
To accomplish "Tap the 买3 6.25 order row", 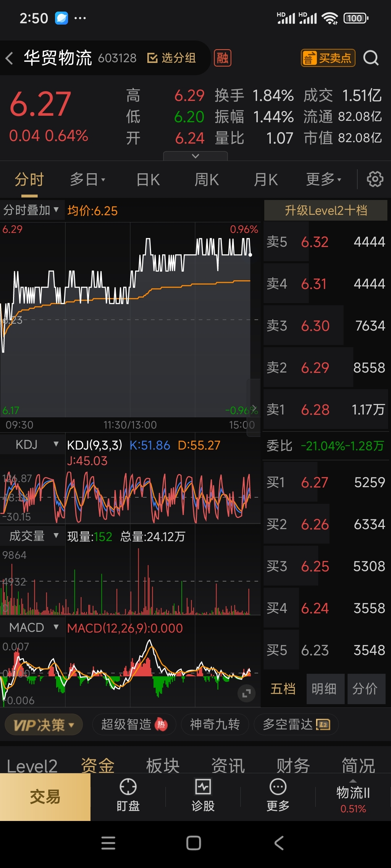I will click(x=326, y=566).
